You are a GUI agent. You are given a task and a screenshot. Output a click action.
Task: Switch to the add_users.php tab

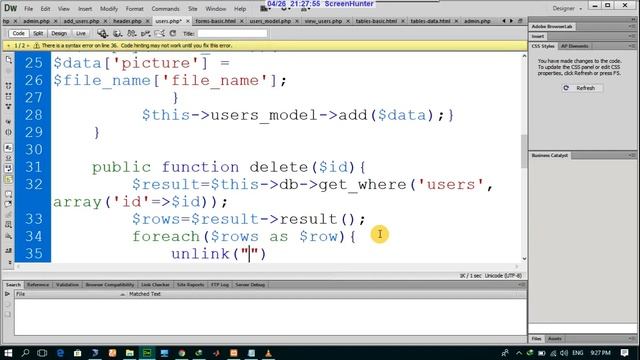tap(81, 21)
